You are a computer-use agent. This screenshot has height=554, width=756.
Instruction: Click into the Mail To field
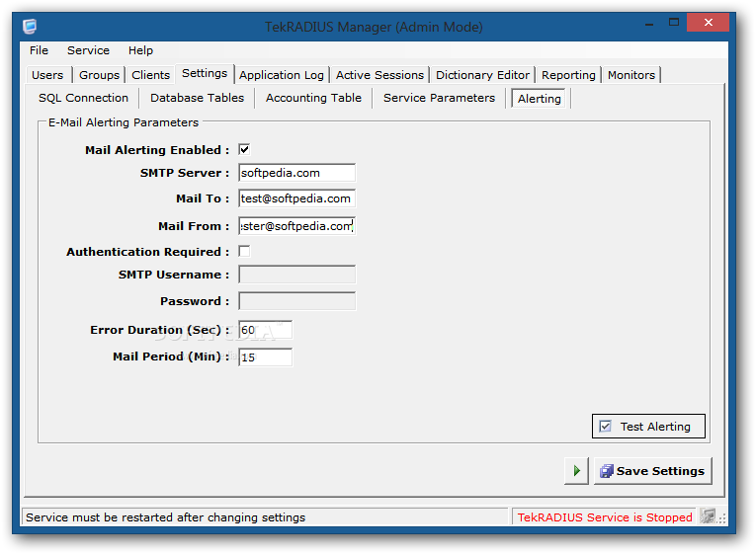pos(297,198)
